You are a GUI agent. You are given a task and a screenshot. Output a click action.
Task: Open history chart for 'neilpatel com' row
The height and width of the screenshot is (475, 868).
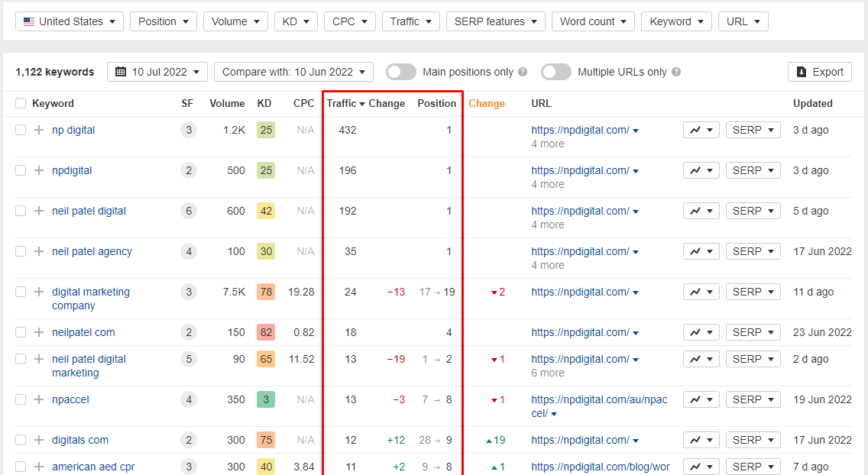(x=701, y=332)
